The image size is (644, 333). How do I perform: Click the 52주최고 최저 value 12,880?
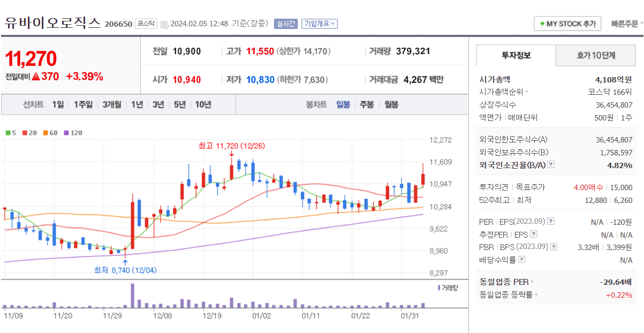pos(596,200)
